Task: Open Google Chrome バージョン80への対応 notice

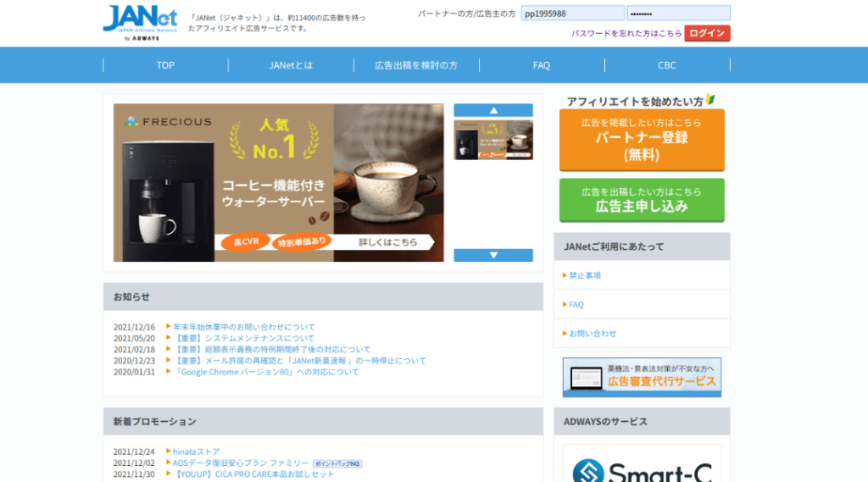Action: [x=266, y=372]
